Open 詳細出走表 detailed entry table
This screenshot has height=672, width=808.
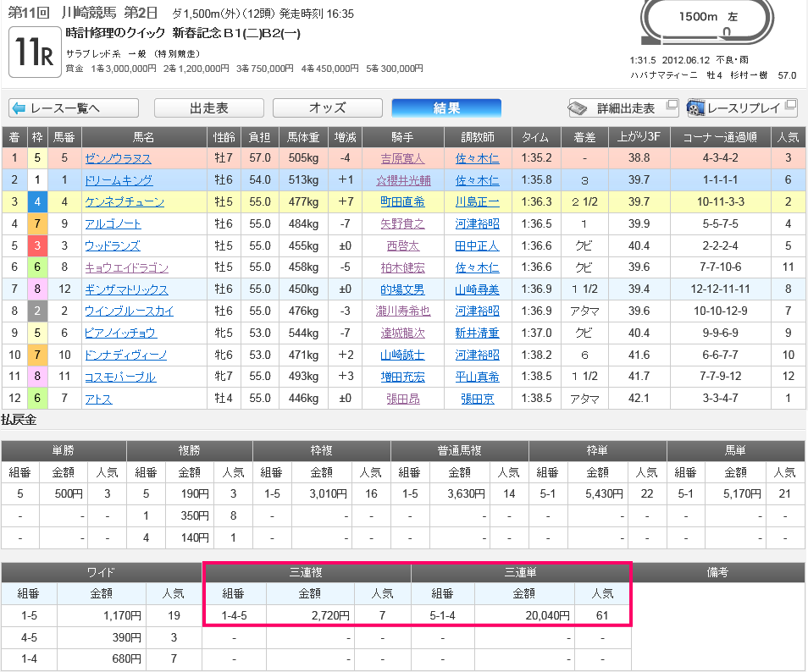pyautogui.click(x=623, y=108)
